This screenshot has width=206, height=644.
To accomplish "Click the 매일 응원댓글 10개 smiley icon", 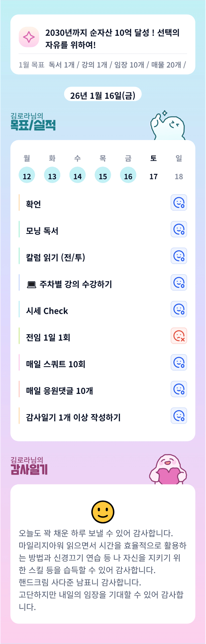I will coord(179,389).
